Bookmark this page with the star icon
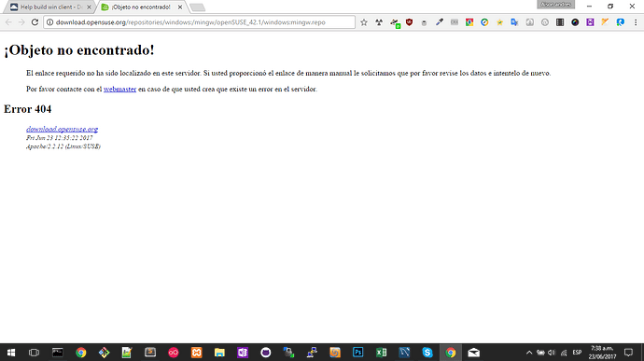 click(x=364, y=22)
